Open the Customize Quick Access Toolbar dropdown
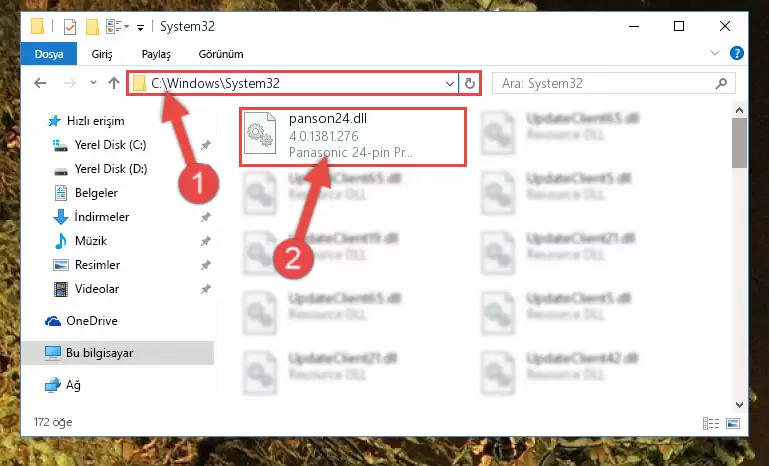The width and height of the screenshot is (769, 466). coord(140,28)
